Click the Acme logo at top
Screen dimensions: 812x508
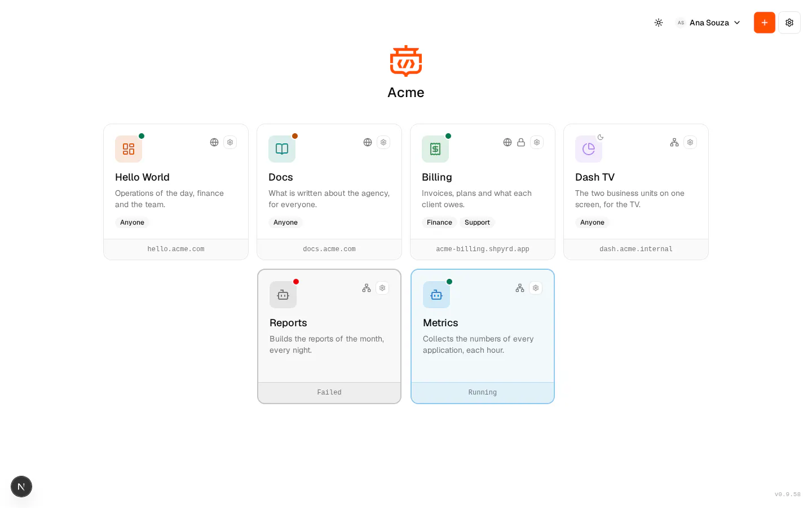click(x=406, y=61)
